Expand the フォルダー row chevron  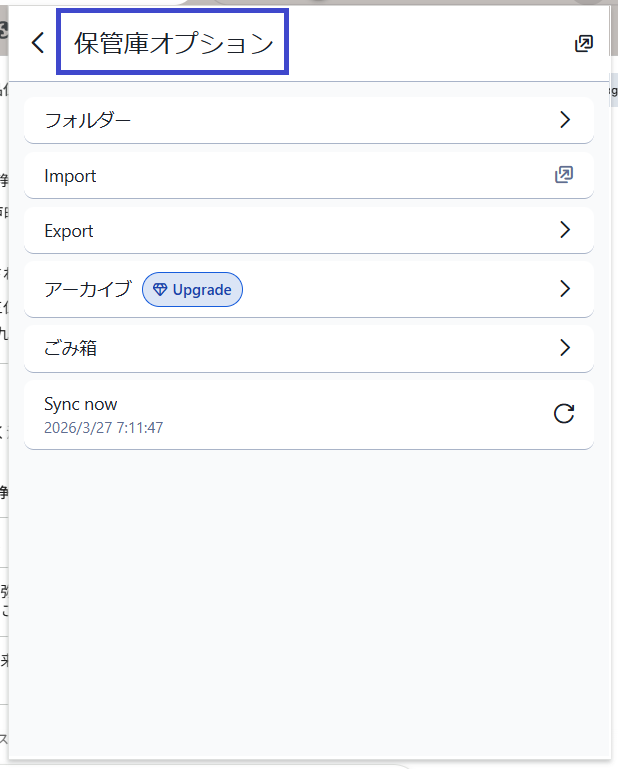(565, 120)
